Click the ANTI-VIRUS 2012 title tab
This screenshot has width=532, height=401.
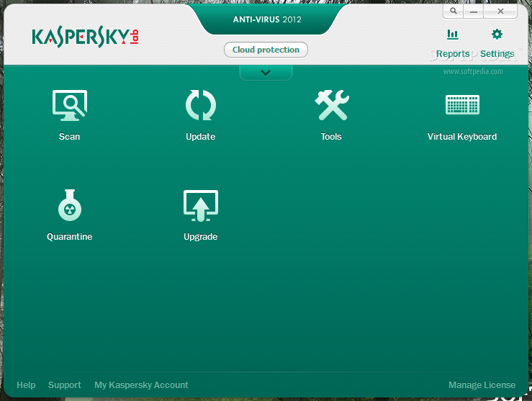point(267,19)
